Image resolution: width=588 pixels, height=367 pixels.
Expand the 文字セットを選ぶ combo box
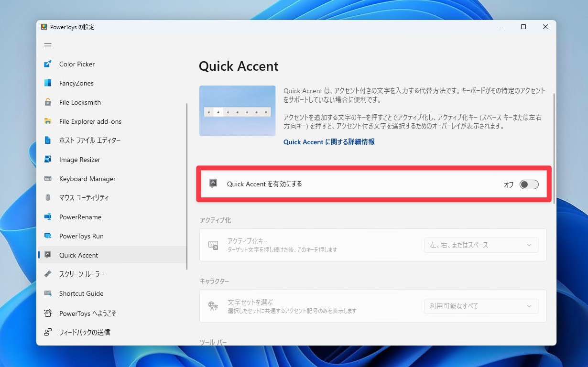tap(481, 306)
